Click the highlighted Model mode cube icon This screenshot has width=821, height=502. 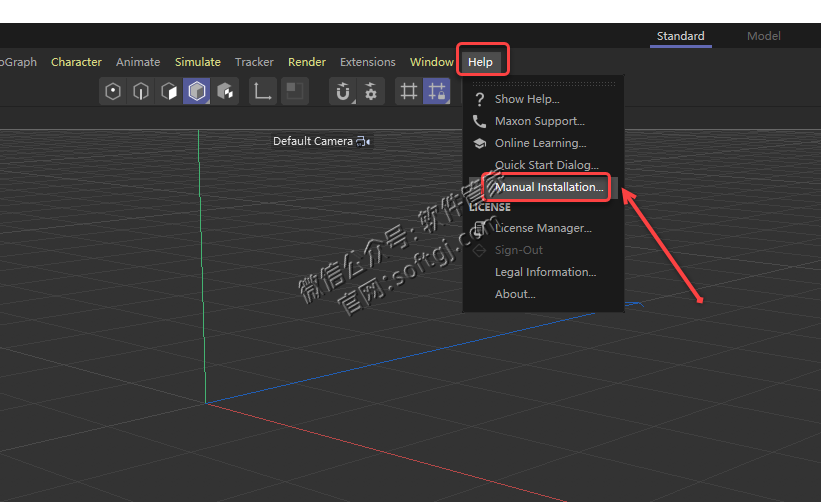click(x=197, y=92)
